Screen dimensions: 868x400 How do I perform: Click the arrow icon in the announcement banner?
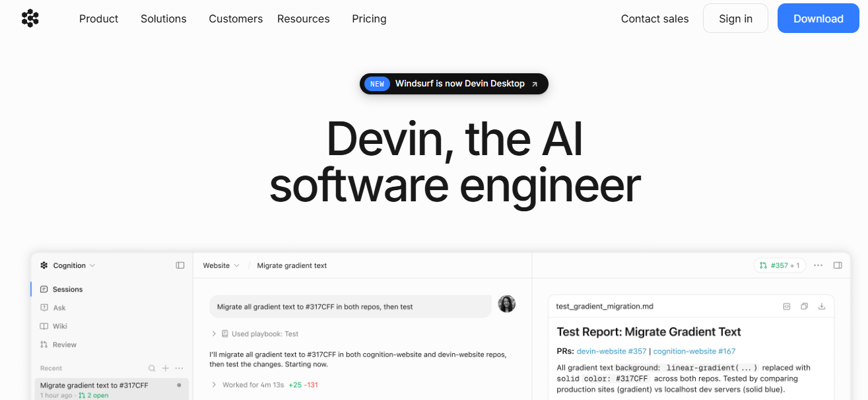click(x=535, y=84)
